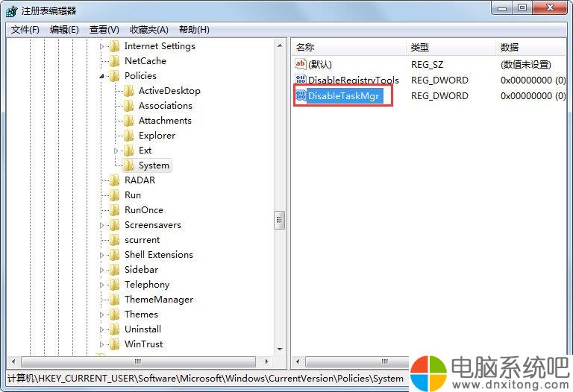This screenshot has height=392, width=573.
Task: Click the Screensavers folder icon
Action: pyautogui.click(x=114, y=225)
